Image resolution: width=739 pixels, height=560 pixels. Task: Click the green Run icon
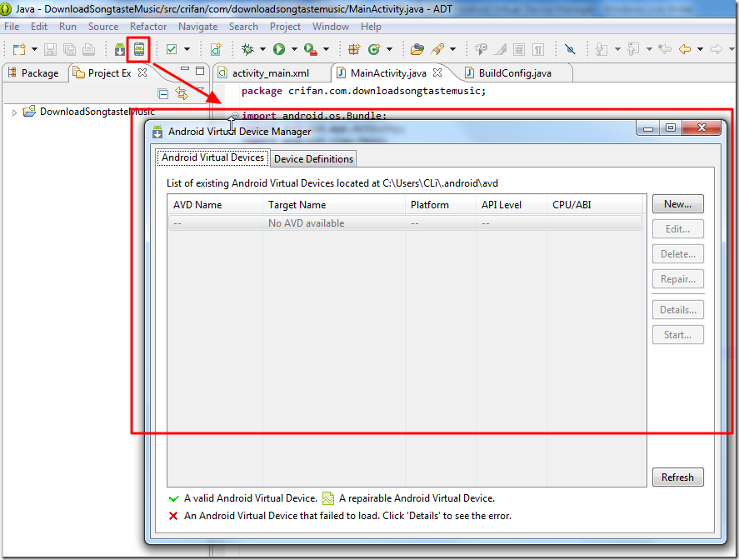coord(279,49)
